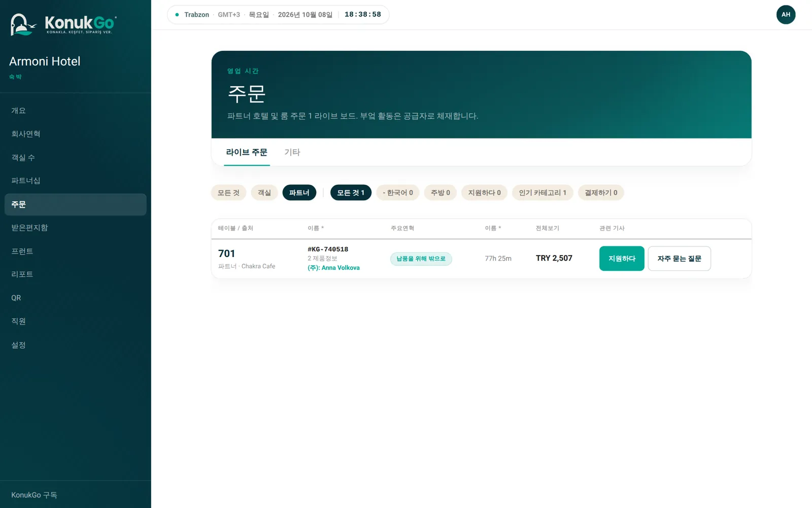Select the 모든 것 1 status filter

[351, 193]
